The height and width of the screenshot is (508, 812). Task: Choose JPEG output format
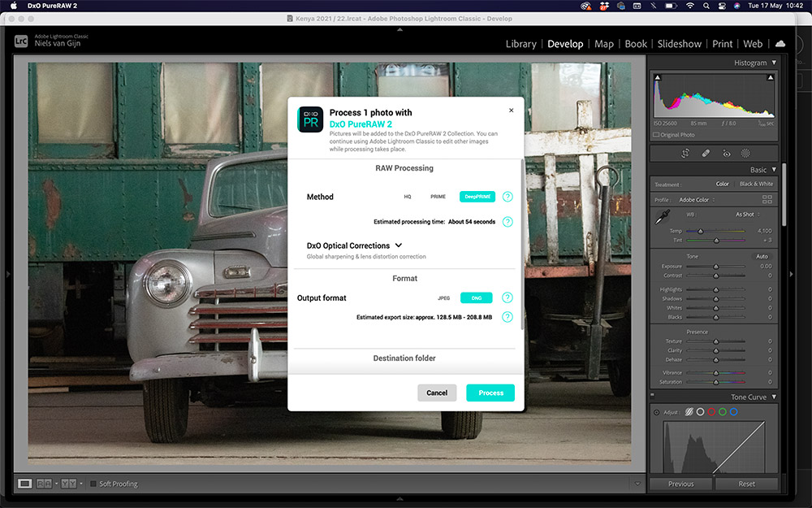coord(444,298)
